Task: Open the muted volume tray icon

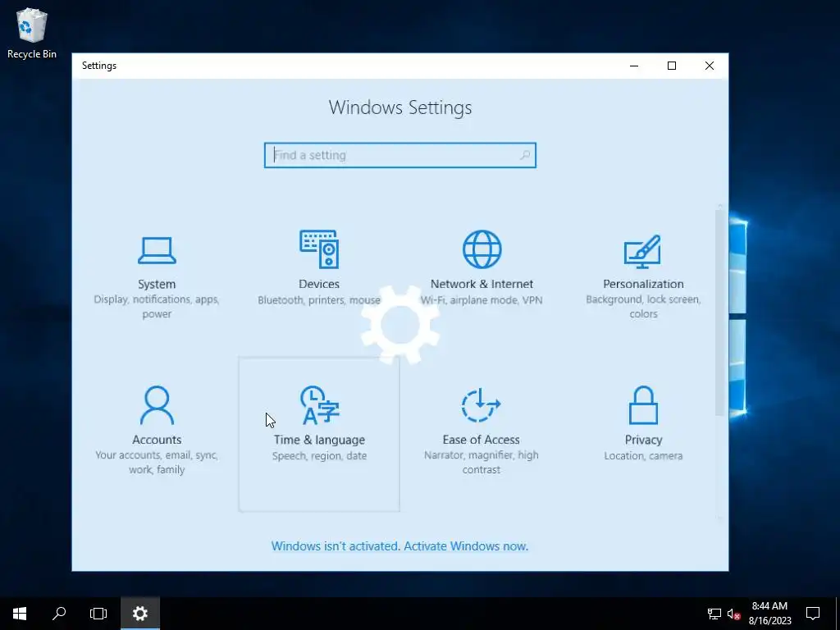Action: tap(733, 614)
